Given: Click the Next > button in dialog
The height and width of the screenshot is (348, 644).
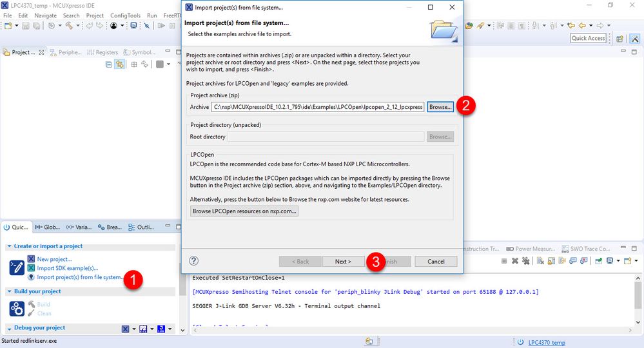Looking at the screenshot, I should (x=343, y=262).
